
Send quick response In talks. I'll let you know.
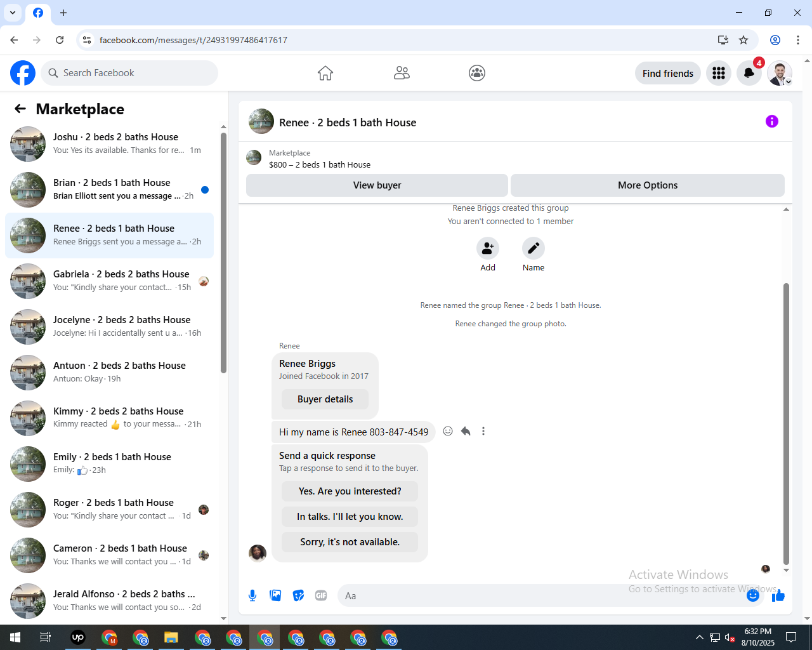pos(350,517)
